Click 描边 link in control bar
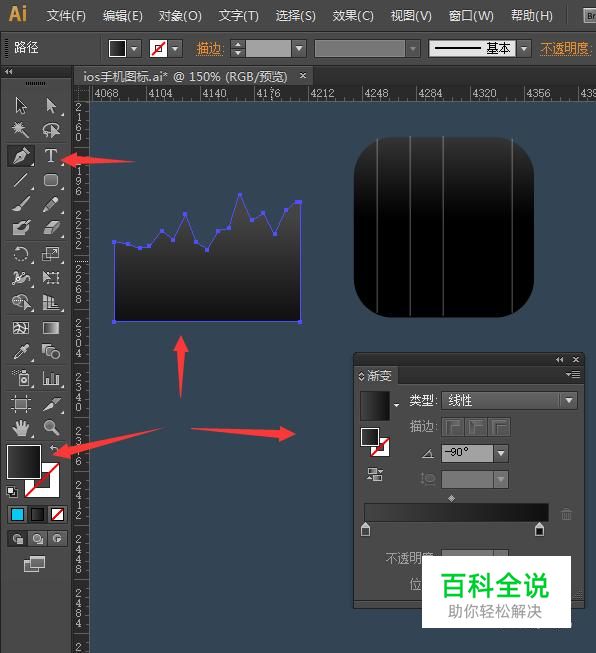The image size is (596, 653). (209, 49)
